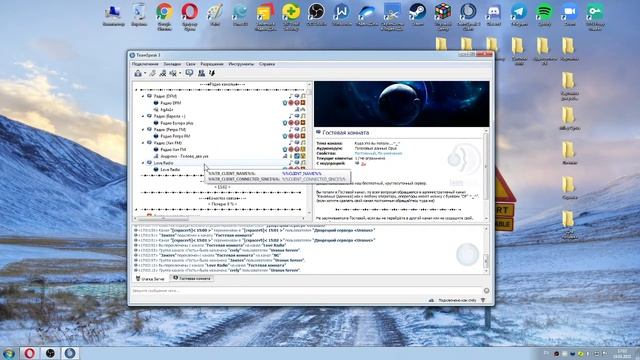Open the OBS Studio desktop shortcut
This screenshot has height=360, width=640.
pos(316,14)
